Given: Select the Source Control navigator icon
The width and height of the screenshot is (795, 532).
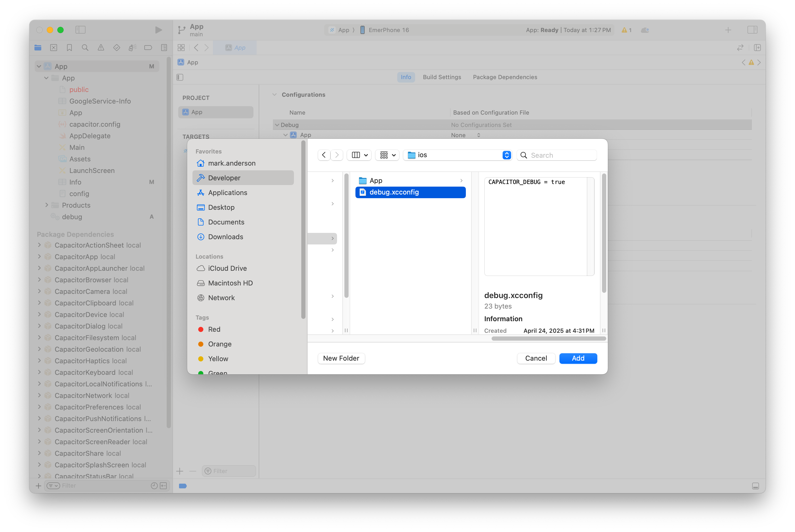Looking at the screenshot, I should click(54, 48).
